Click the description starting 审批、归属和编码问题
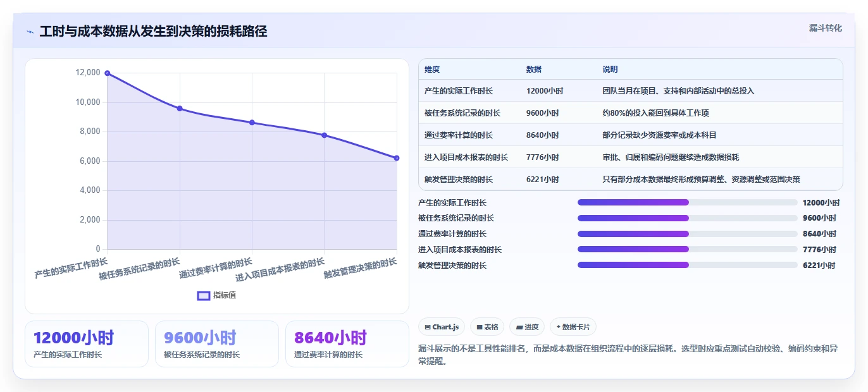Image resolution: width=868 pixels, height=392 pixels. pyautogui.click(x=671, y=157)
